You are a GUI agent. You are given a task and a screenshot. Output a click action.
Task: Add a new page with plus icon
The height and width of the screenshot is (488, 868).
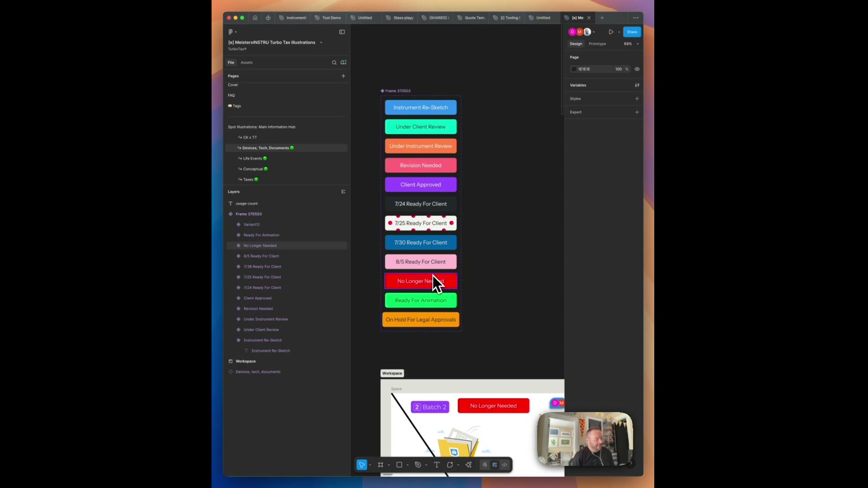point(343,76)
